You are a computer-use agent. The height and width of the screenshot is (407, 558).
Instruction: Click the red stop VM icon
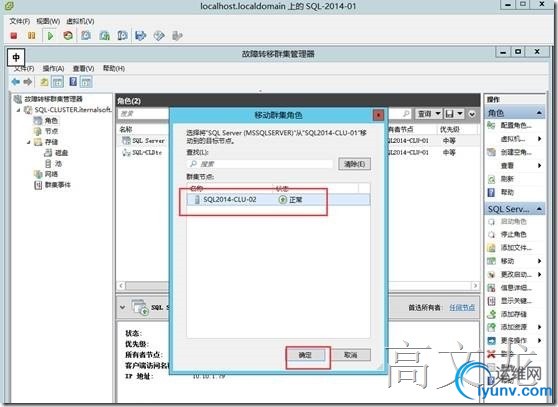pyautogui.click(x=14, y=36)
